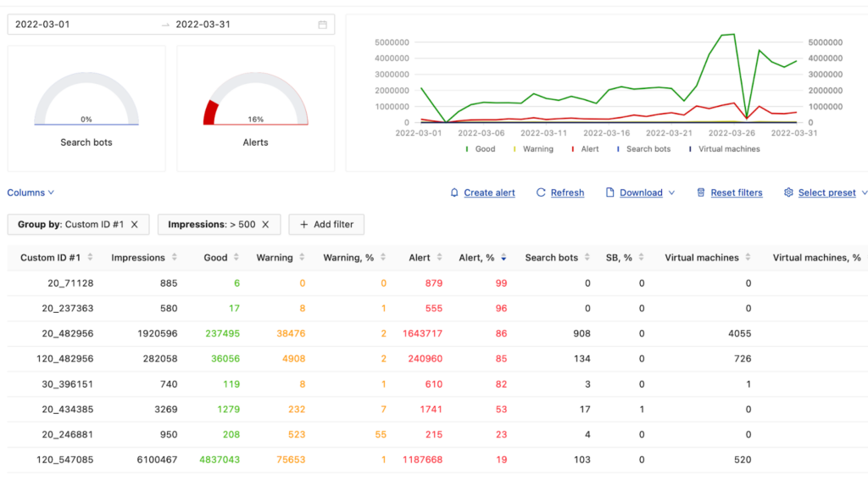The width and height of the screenshot is (868, 480).
Task: Click the Download file icon
Action: pos(609,193)
